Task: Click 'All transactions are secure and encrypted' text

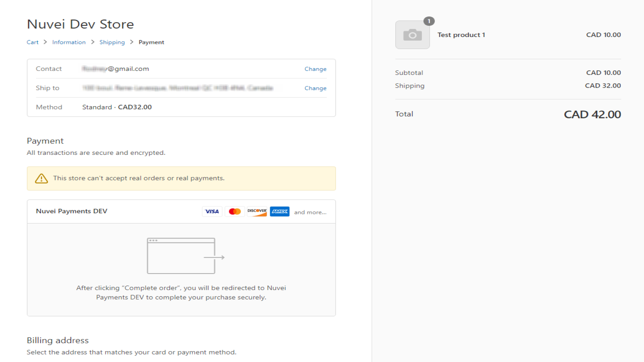Action: click(96, 153)
